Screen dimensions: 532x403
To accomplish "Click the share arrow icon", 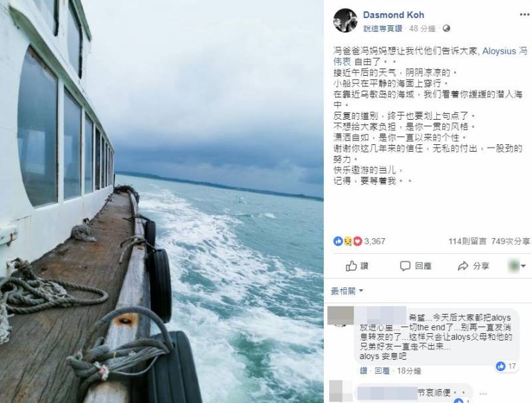I will coord(463,266).
